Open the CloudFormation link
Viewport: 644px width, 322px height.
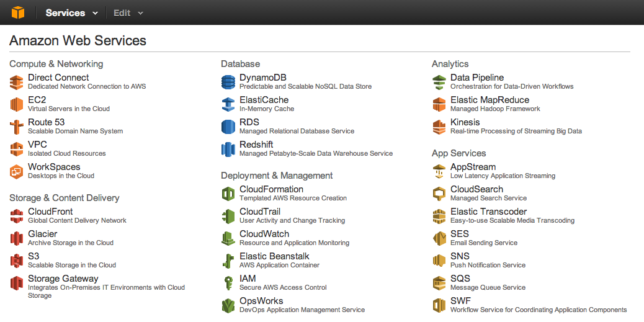pos(272,189)
